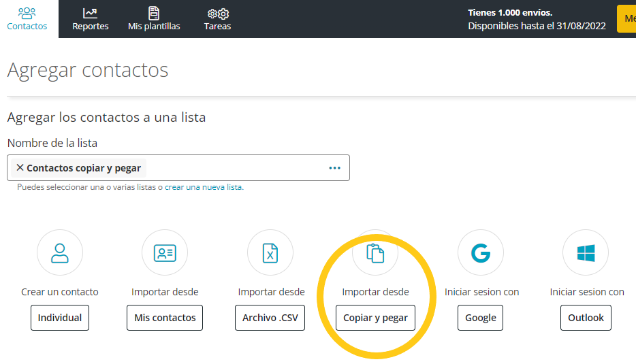Remove the Contactos copiar y pegar tag

(20, 168)
